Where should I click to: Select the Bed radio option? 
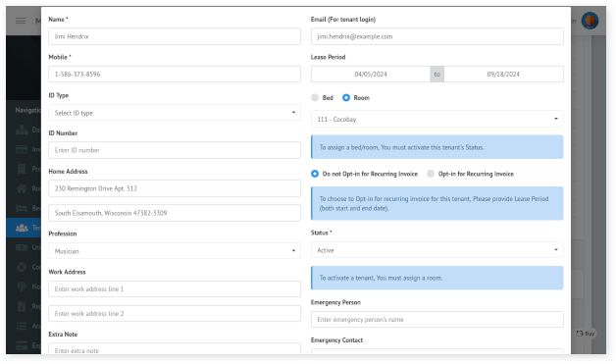pos(315,97)
